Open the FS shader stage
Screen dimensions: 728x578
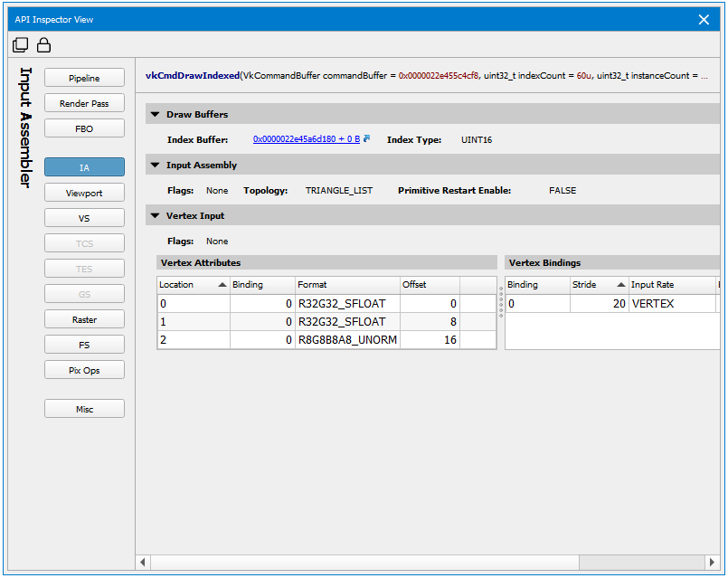click(84, 346)
